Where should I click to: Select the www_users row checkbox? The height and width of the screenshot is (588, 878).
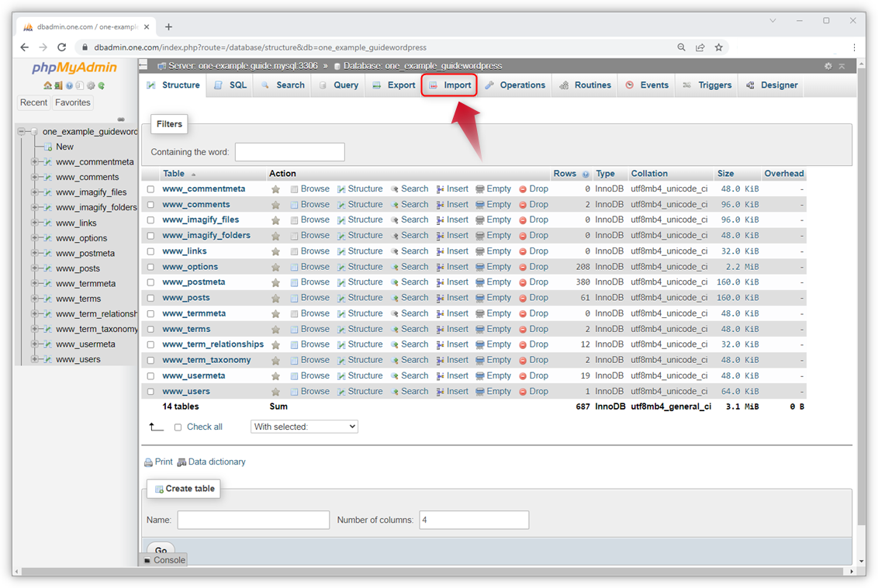pos(150,392)
